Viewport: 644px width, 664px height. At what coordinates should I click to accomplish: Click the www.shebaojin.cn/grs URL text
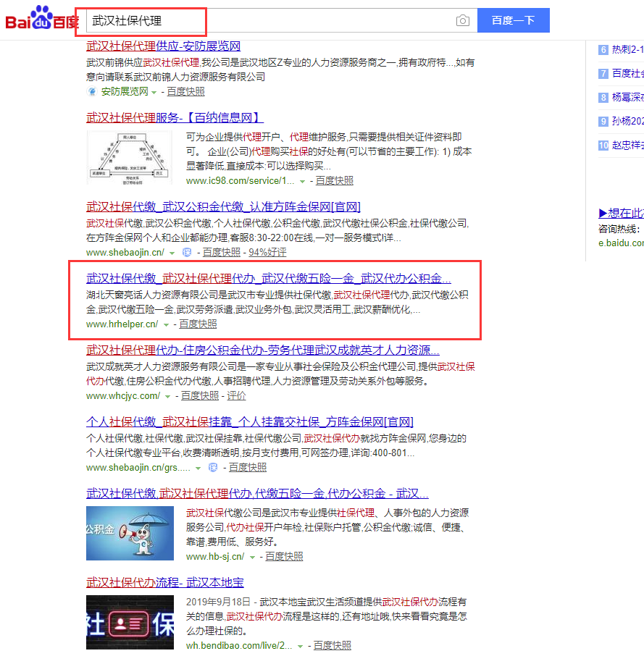tap(138, 468)
